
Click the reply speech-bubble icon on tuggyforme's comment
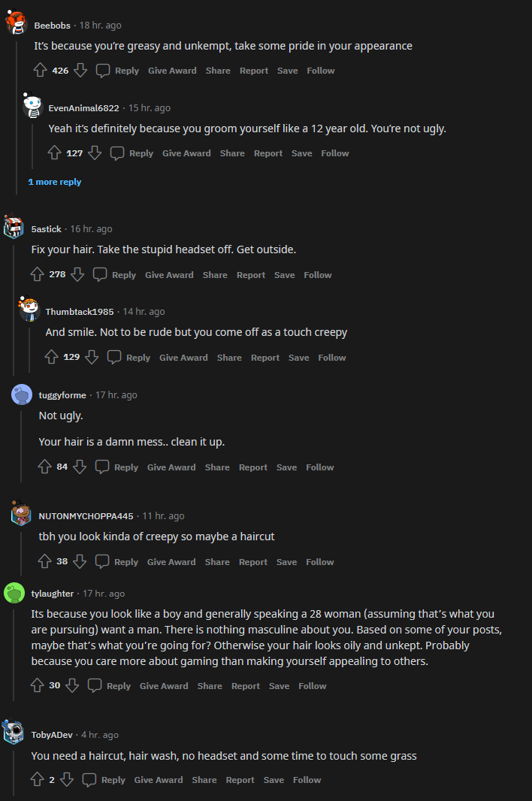coord(101,467)
